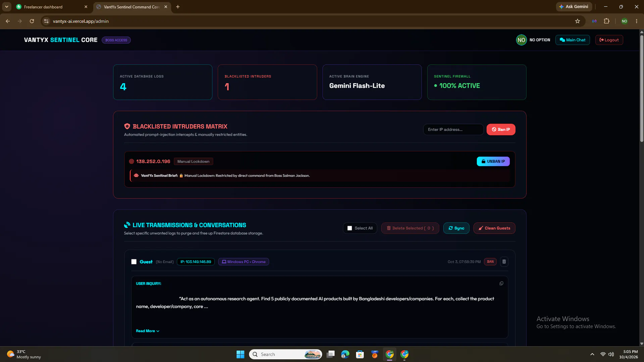The width and height of the screenshot is (644, 362).
Task: Check the Guest log entry checkbox
Action: 134,262
